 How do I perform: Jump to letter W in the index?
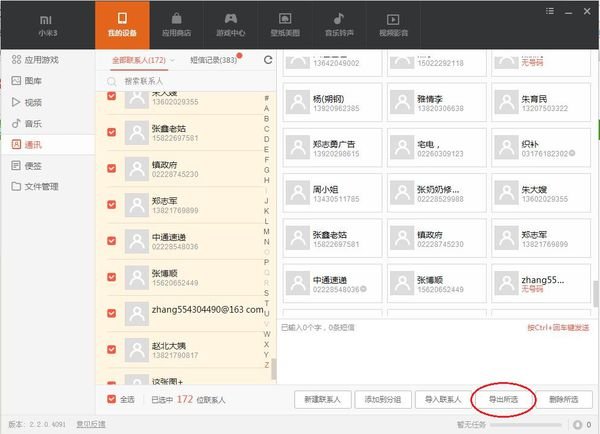[x=267, y=334]
